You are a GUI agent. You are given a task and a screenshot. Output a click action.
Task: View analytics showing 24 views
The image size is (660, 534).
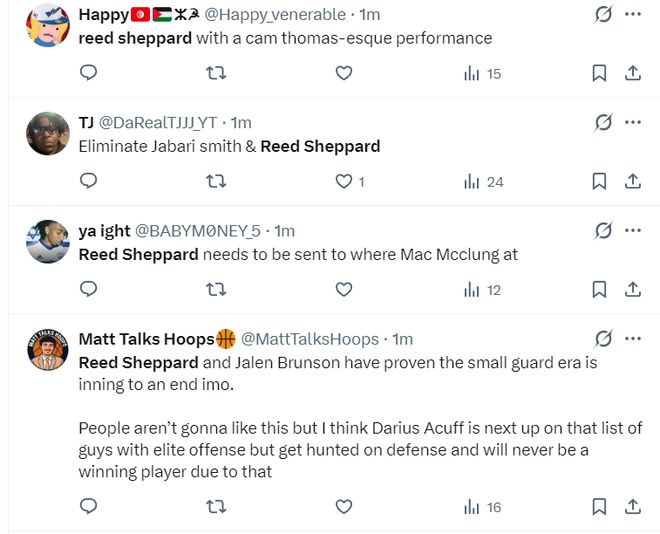pyautogui.click(x=484, y=181)
